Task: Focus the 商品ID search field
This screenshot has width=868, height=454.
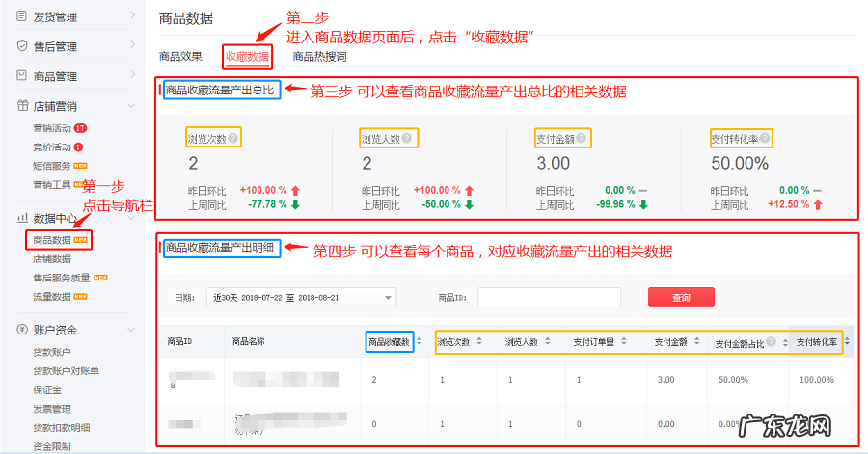Action: click(549, 298)
